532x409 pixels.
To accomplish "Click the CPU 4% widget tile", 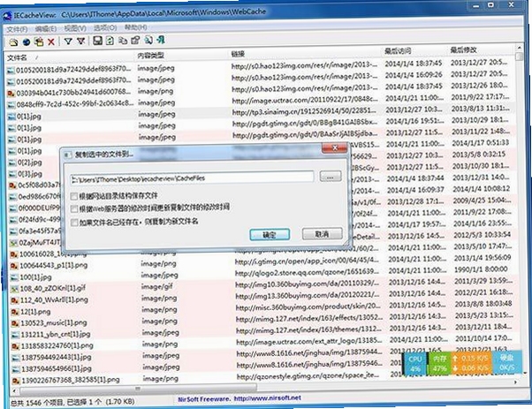I will 414,364.
